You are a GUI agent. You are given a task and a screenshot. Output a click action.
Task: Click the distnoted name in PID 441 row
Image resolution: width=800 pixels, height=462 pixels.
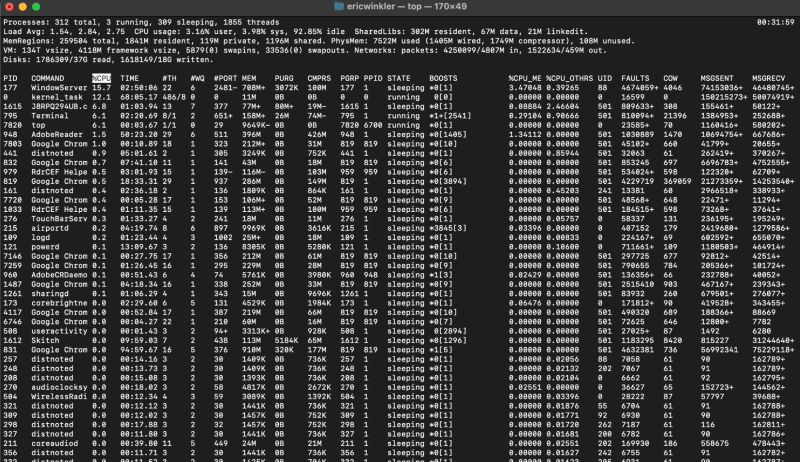(x=52, y=153)
